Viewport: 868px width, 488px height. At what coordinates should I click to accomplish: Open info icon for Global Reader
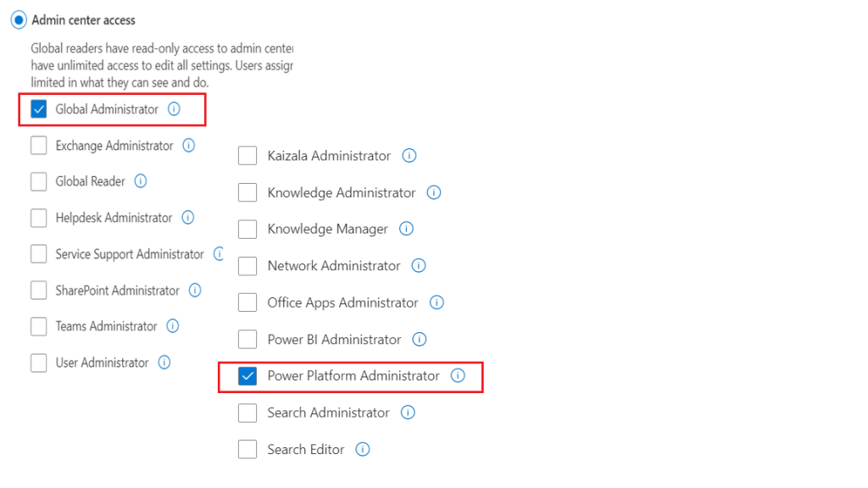pos(141,181)
